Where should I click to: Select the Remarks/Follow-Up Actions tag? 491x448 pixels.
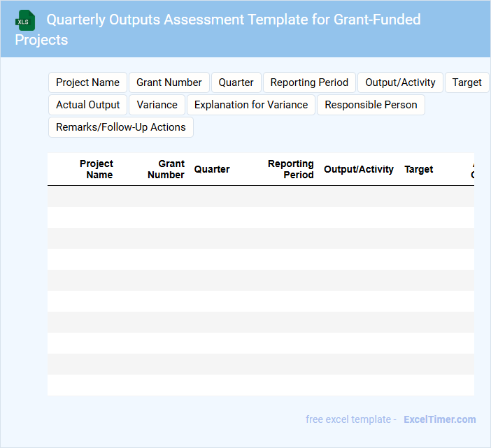point(120,127)
